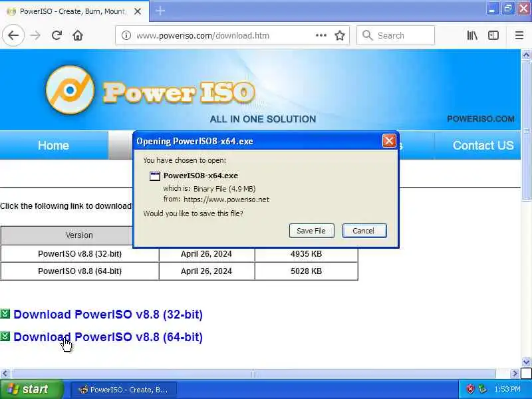532x399 pixels.
Task: Open the browser home page
Action: pyautogui.click(x=78, y=35)
